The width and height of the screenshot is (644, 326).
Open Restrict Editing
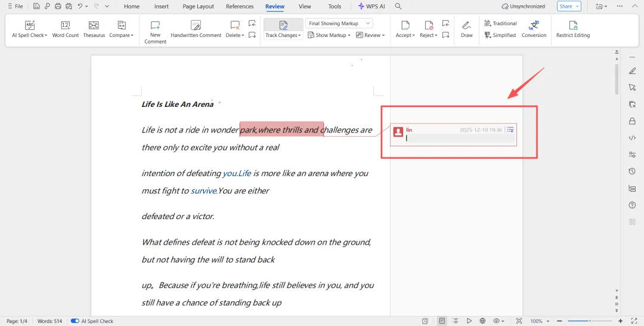[x=573, y=29]
